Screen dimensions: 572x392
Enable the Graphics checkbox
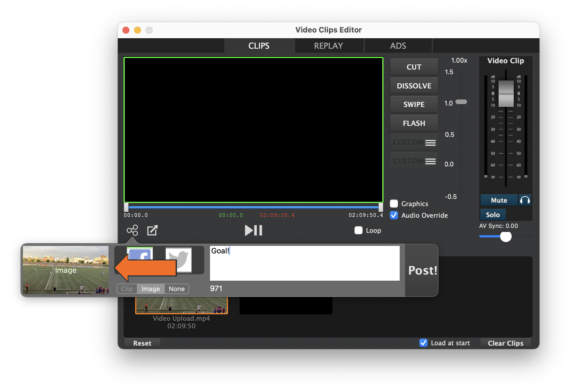[394, 204]
